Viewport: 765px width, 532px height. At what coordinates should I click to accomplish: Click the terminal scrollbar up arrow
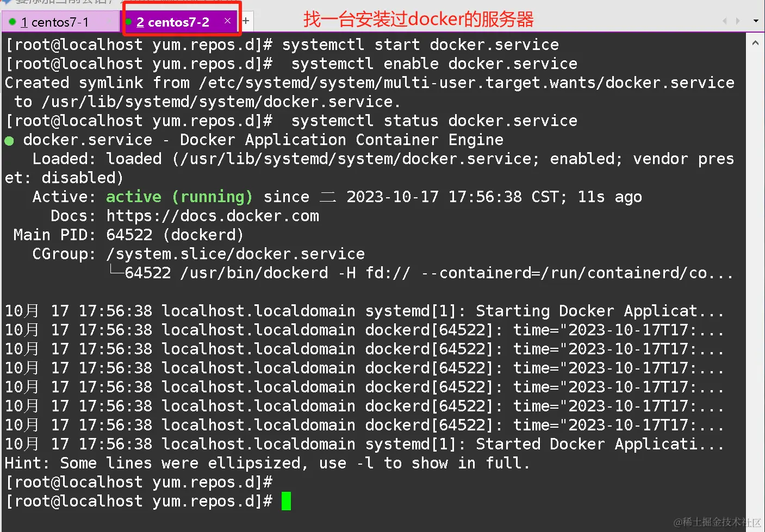[x=755, y=43]
